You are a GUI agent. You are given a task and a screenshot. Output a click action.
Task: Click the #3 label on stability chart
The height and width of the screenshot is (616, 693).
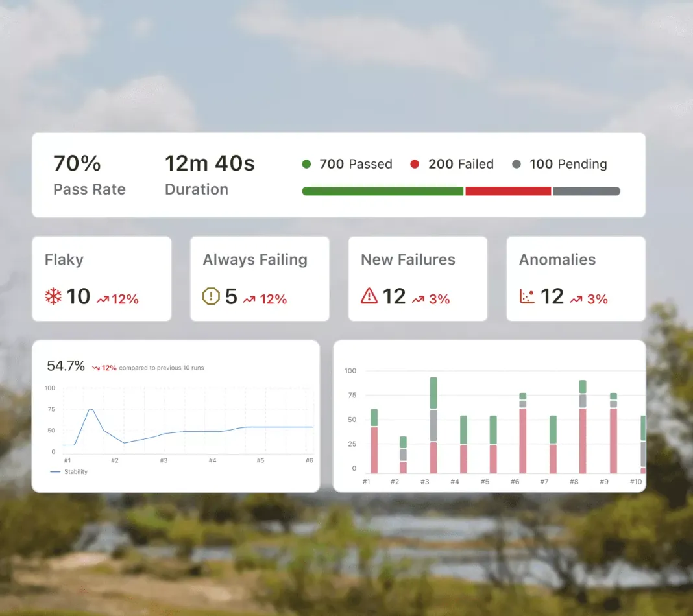pos(164,460)
